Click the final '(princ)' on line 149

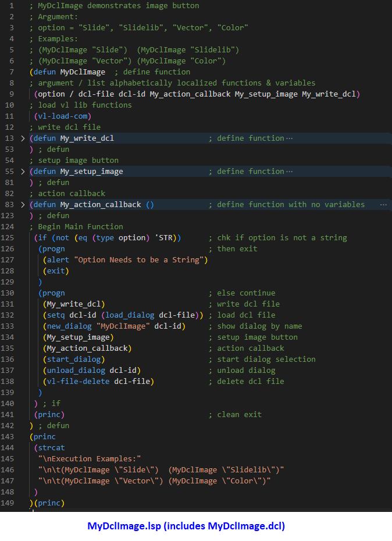[x=49, y=503]
